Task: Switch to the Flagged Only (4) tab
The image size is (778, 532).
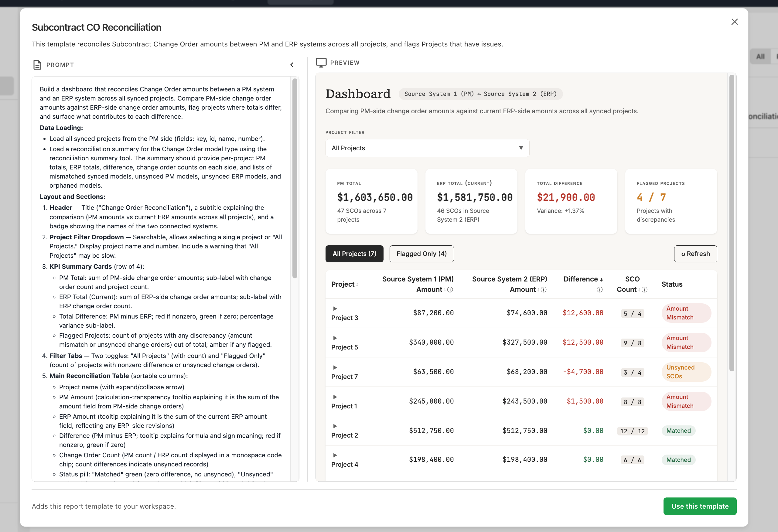Action: tap(421, 254)
